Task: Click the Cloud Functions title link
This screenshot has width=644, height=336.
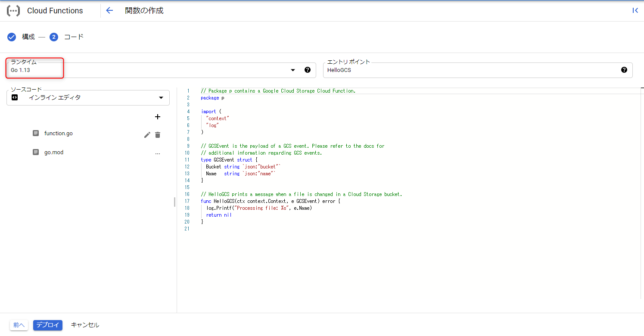Action: click(x=55, y=11)
